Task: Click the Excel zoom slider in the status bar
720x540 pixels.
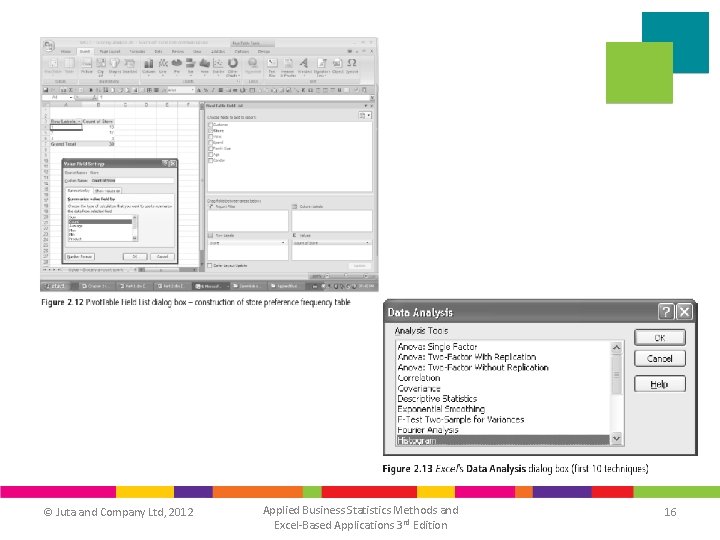Action: coord(347,276)
